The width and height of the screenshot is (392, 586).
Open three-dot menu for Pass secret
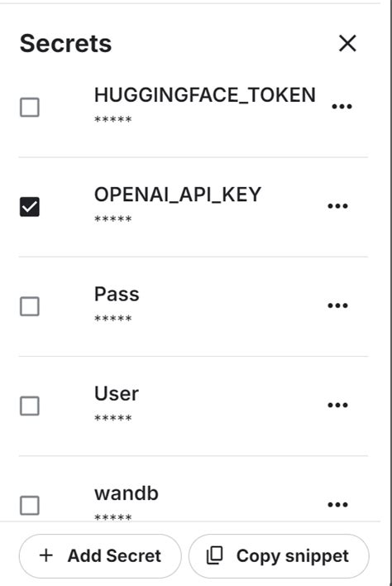337,305
